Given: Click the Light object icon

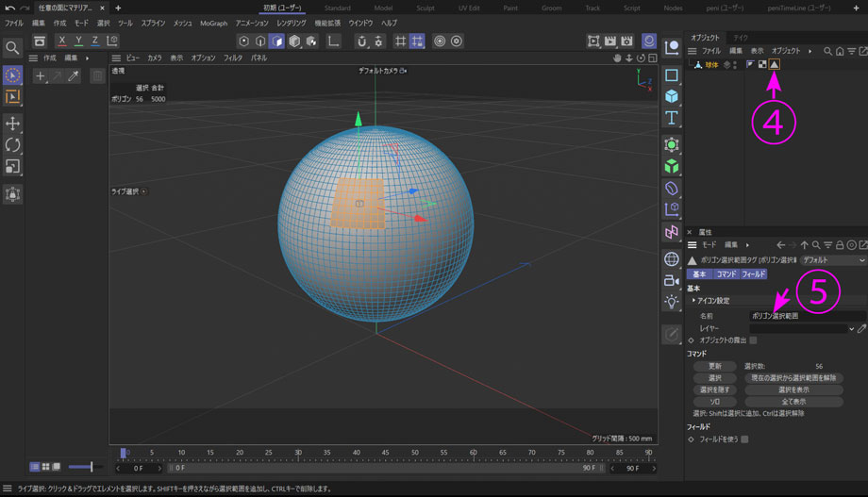Looking at the screenshot, I should click(x=672, y=302).
